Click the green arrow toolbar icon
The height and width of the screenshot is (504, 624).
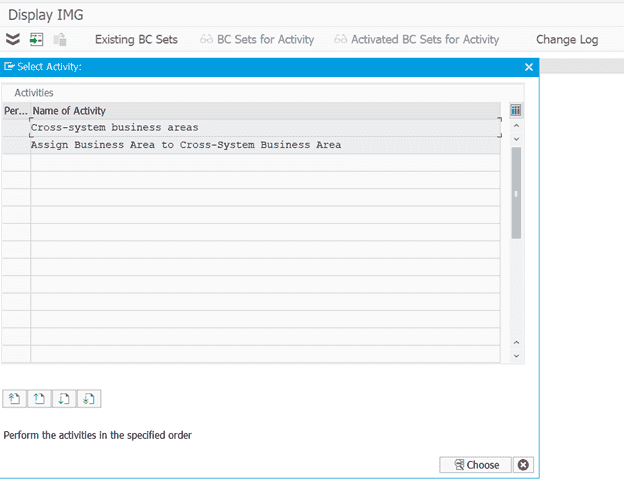pos(36,40)
